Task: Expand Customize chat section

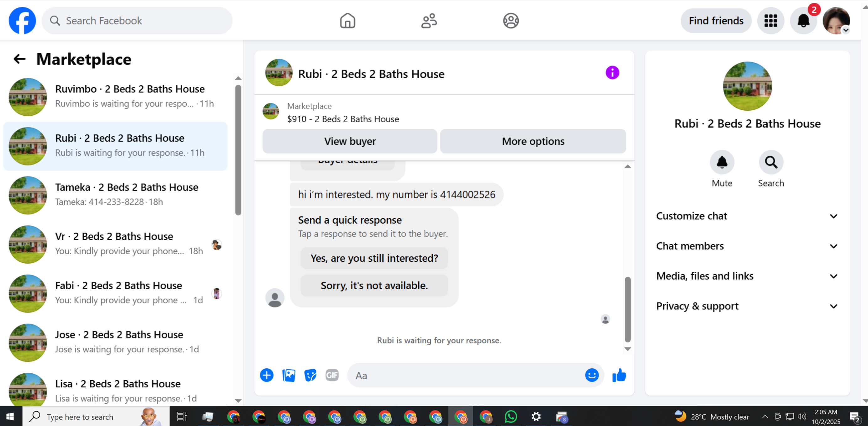Action: click(747, 216)
